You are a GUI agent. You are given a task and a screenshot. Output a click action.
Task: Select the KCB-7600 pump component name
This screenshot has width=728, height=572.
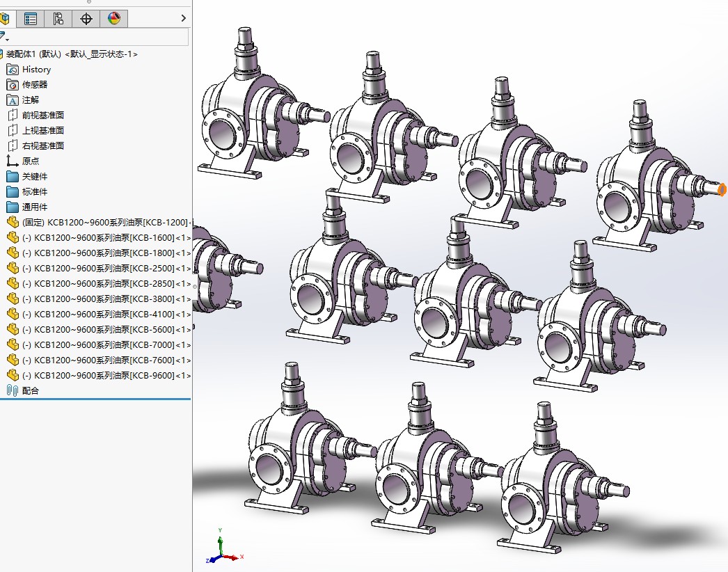pos(106,360)
